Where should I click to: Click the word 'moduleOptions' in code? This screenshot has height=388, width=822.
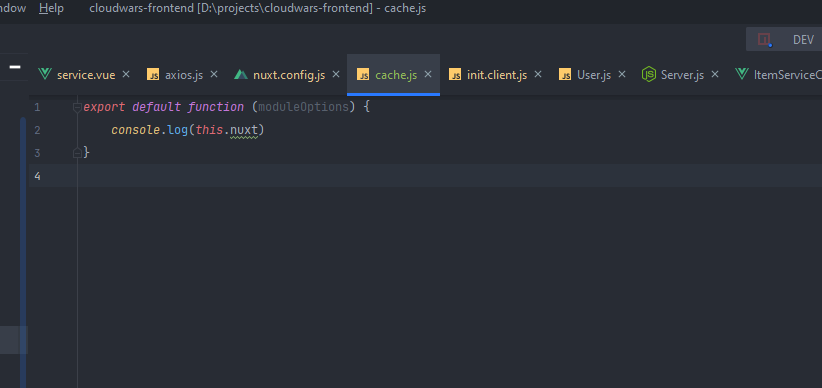coord(304,107)
